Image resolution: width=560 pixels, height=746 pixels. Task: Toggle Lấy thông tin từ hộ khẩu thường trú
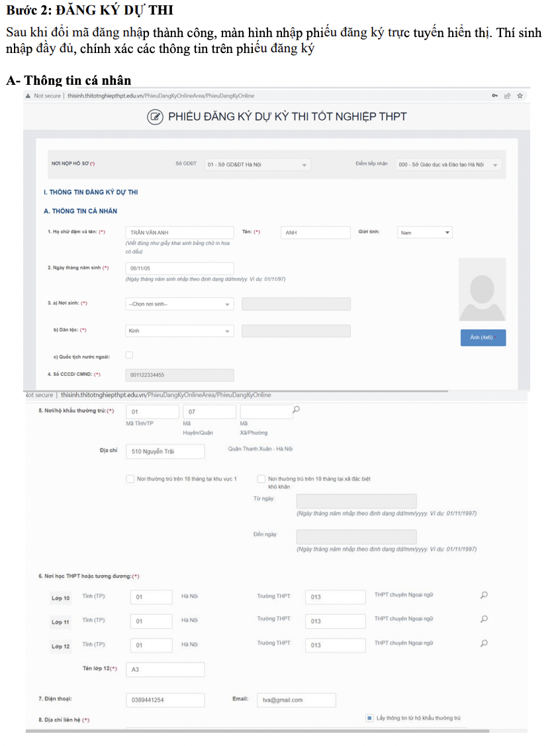click(x=369, y=718)
